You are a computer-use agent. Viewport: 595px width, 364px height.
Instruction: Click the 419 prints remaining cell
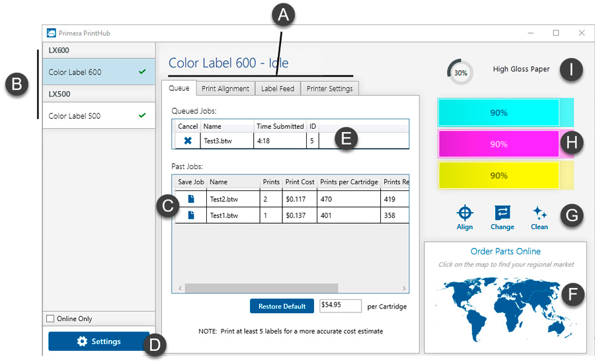395,199
